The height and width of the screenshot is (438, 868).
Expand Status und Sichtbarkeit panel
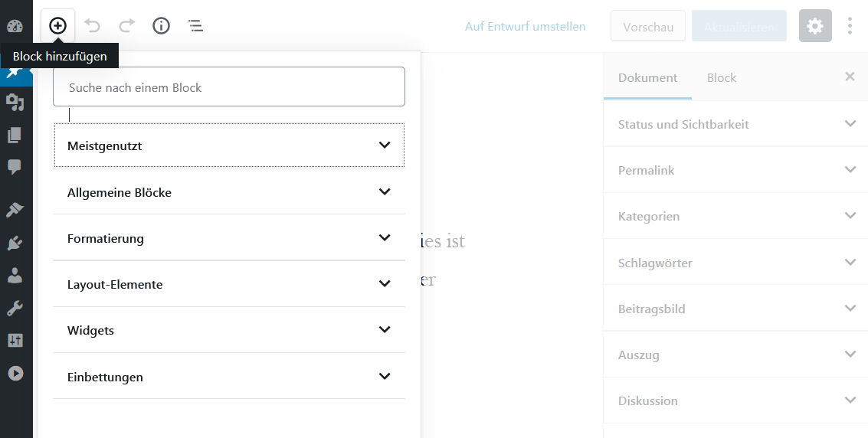[735, 124]
